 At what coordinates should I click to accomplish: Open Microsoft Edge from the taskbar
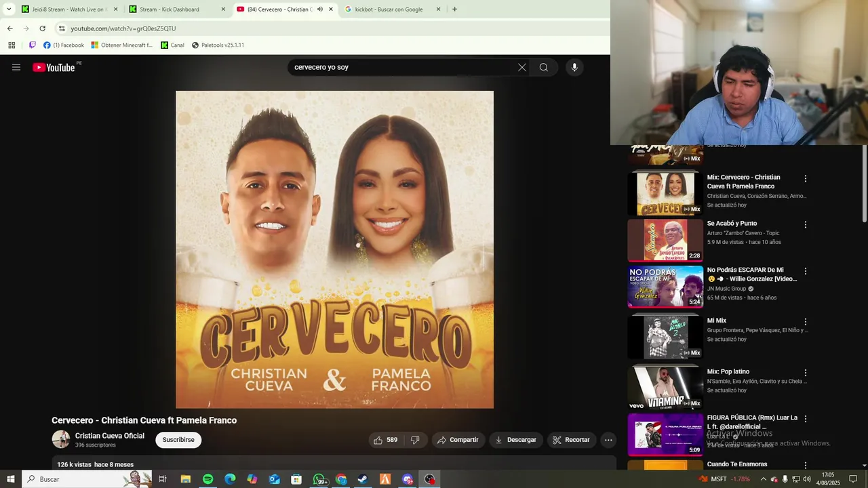[230, 479]
